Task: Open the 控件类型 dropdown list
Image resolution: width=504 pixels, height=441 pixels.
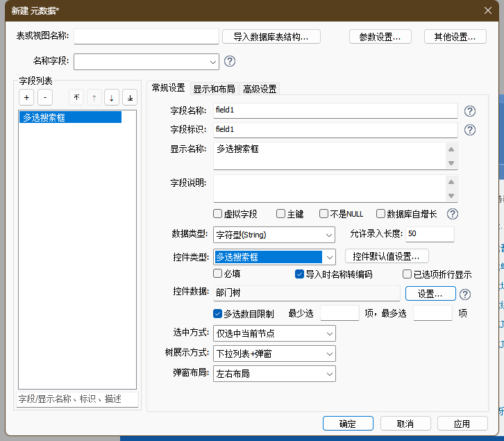Action: pos(329,257)
